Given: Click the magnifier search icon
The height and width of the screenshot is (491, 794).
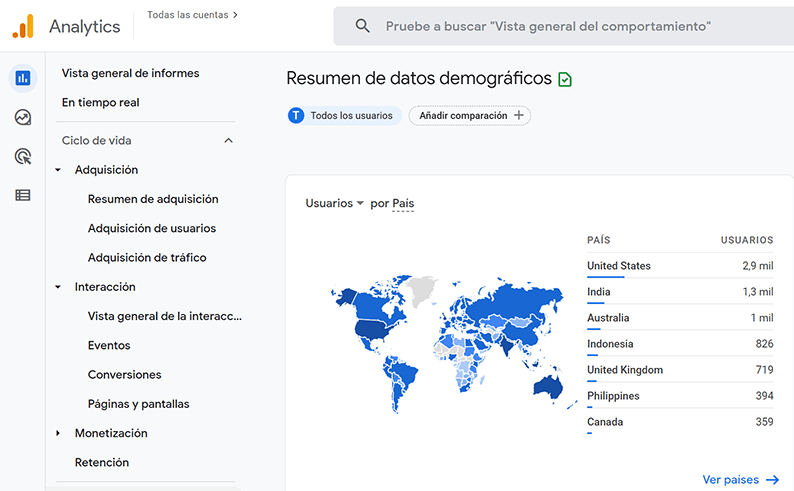Looking at the screenshot, I should [362, 26].
